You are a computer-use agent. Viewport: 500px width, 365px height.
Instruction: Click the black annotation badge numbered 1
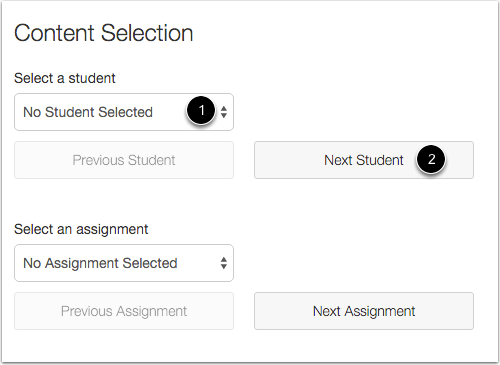(201, 110)
